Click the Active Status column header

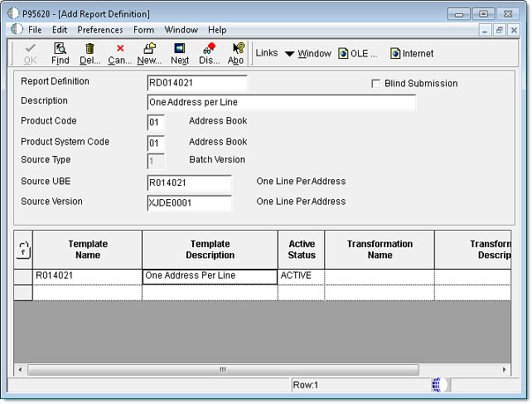(302, 250)
